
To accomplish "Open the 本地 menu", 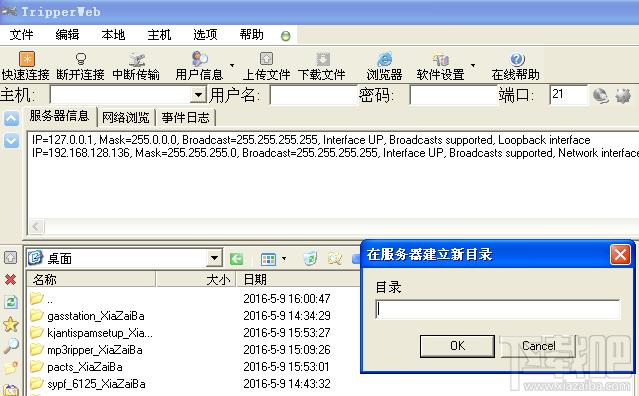I will tap(113, 35).
